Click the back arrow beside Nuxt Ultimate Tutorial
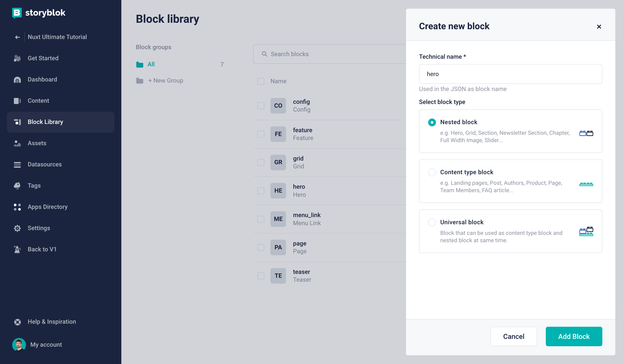Screen dimensions: 624x364 click(x=17, y=37)
